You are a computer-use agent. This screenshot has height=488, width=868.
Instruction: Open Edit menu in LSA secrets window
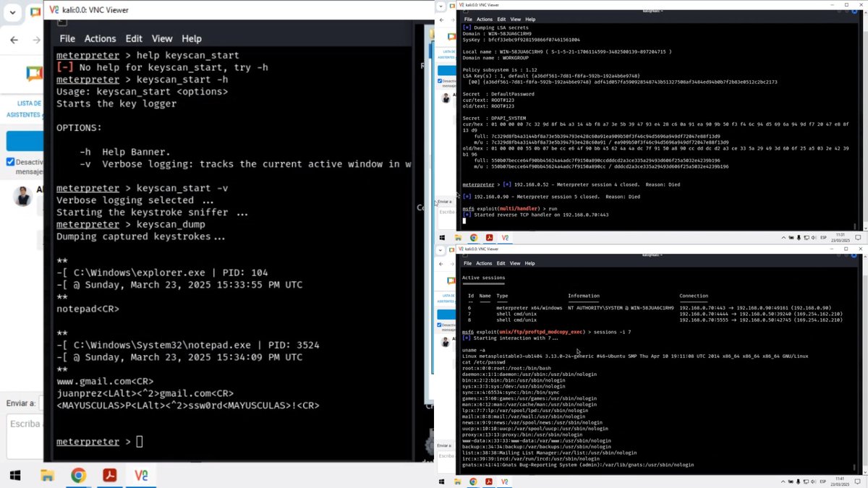[x=501, y=20]
